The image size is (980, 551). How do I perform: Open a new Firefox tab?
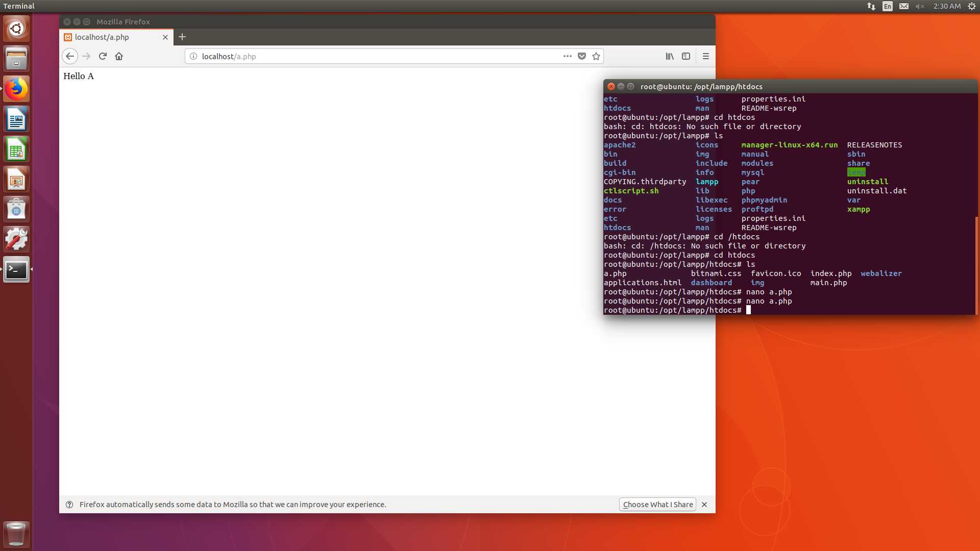tap(182, 37)
